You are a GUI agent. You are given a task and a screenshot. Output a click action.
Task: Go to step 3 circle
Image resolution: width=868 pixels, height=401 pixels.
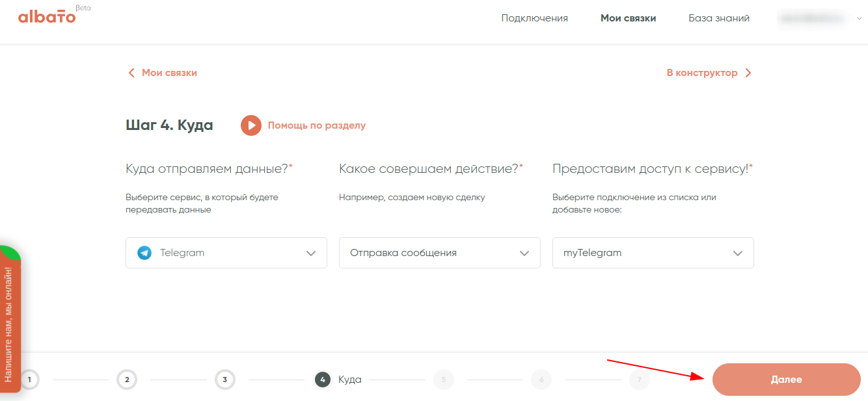(224, 380)
